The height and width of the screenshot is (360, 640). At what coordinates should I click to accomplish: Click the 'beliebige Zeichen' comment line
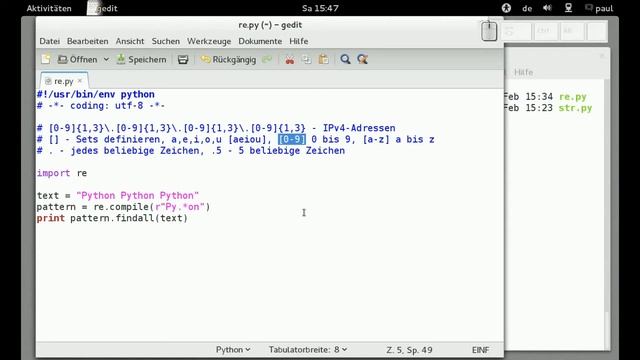tap(191, 151)
